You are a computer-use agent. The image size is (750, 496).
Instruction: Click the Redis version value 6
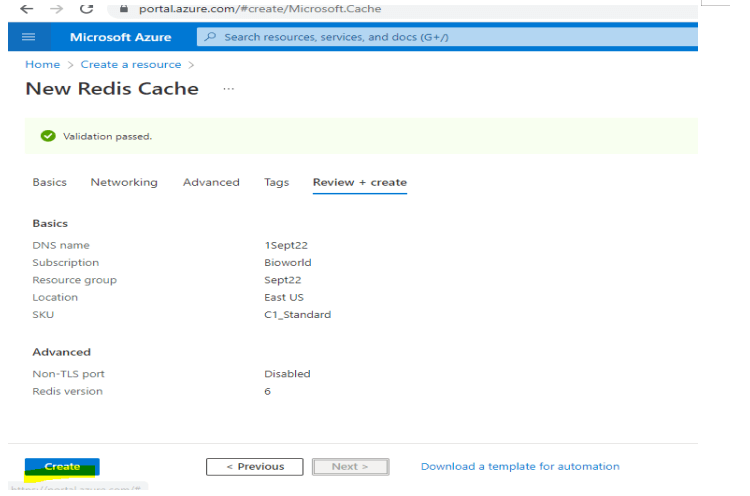pyautogui.click(x=267, y=391)
